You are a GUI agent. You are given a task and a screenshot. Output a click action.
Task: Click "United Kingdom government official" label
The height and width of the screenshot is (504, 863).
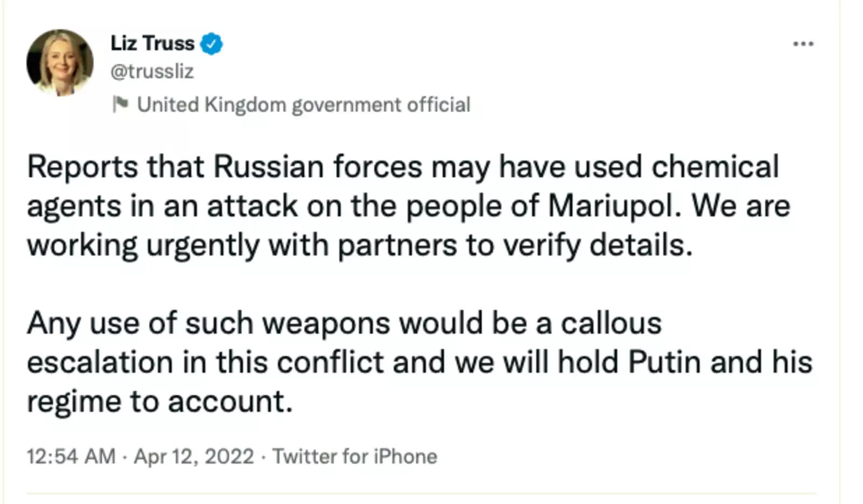[x=304, y=105]
